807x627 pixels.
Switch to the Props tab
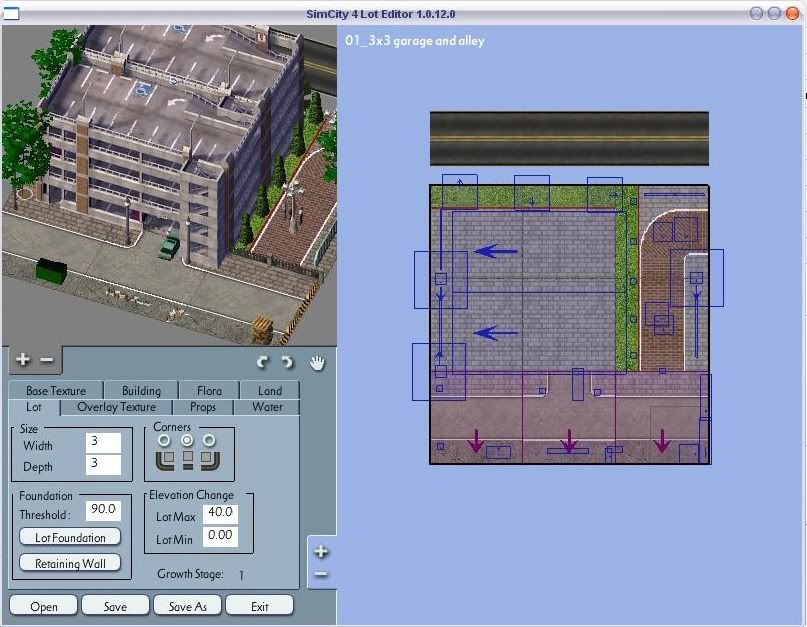pos(203,407)
